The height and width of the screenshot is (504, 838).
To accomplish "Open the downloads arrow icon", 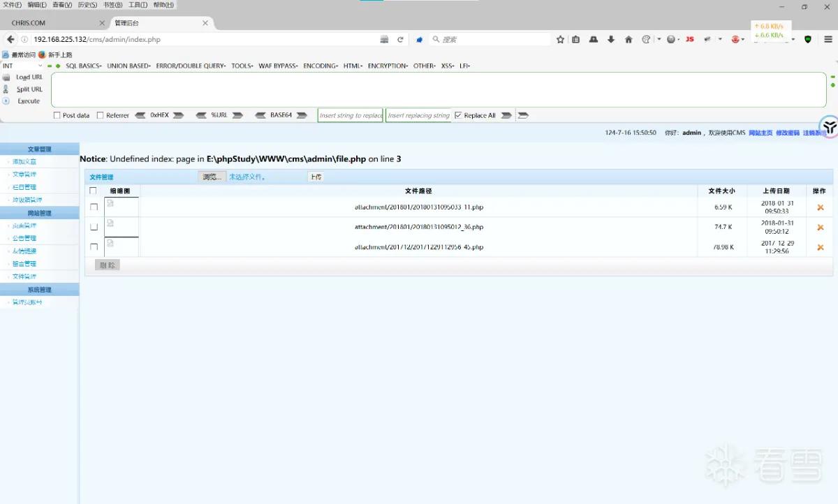I will (611, 40).
